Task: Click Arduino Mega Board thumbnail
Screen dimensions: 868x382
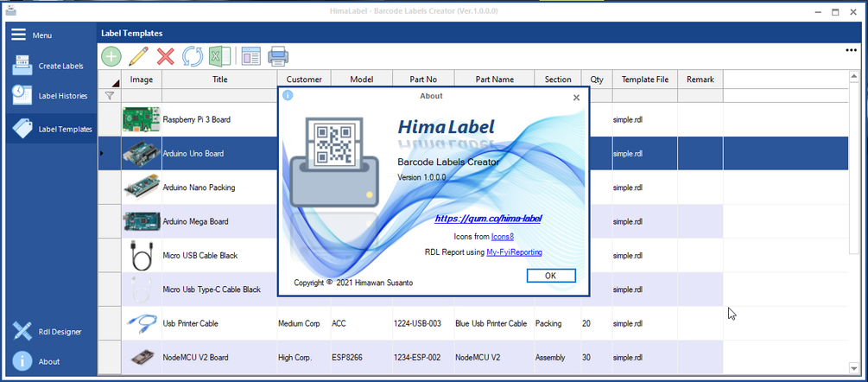Action: point(141,221)
